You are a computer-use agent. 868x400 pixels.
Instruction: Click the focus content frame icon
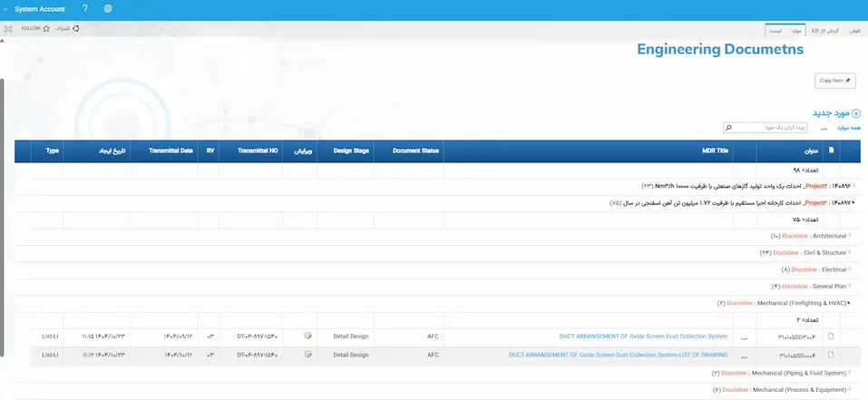[x=8, y=28]
